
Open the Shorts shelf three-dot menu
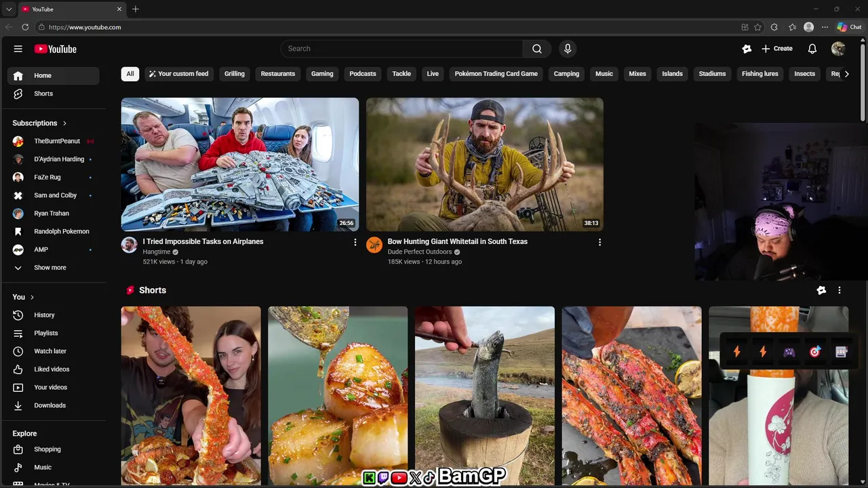840,290
